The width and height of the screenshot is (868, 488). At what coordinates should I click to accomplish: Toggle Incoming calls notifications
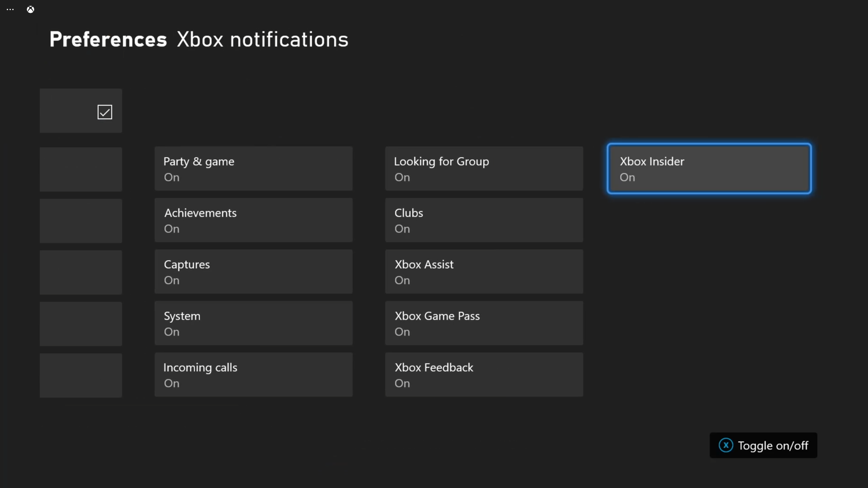tap(254, 374)
